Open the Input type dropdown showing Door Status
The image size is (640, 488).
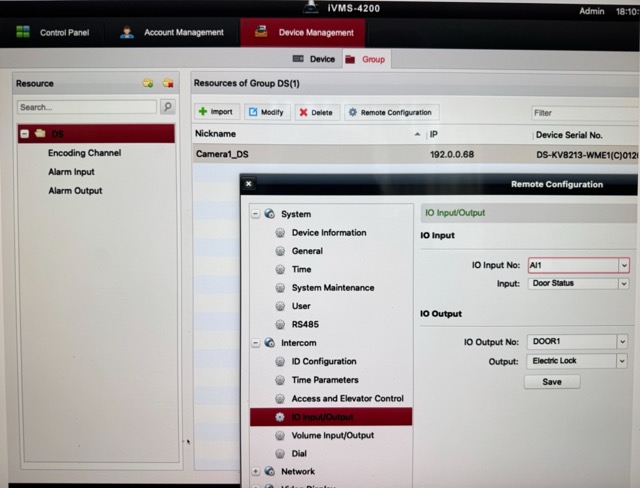click(x=623, y=284)
